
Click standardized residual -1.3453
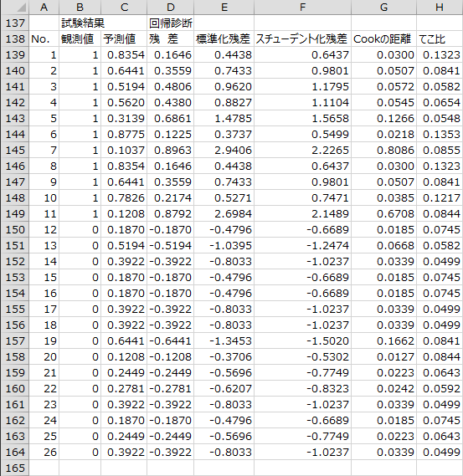pyautogui.click(x=224, y=340)
